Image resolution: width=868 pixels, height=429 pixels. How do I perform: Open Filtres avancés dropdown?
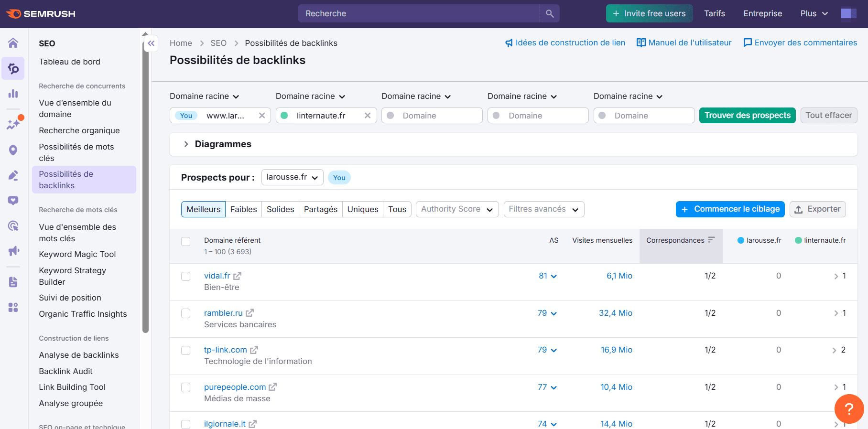(544, 209)
